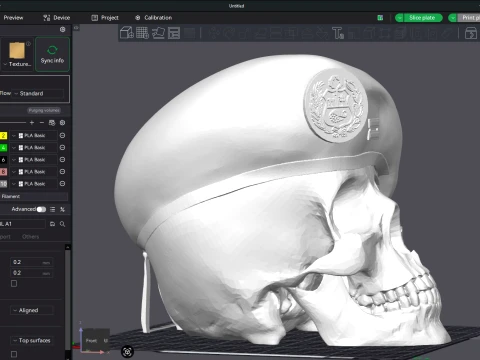
Task: Select the Rotate gizmo tool
Action: [x=229, y=33]
